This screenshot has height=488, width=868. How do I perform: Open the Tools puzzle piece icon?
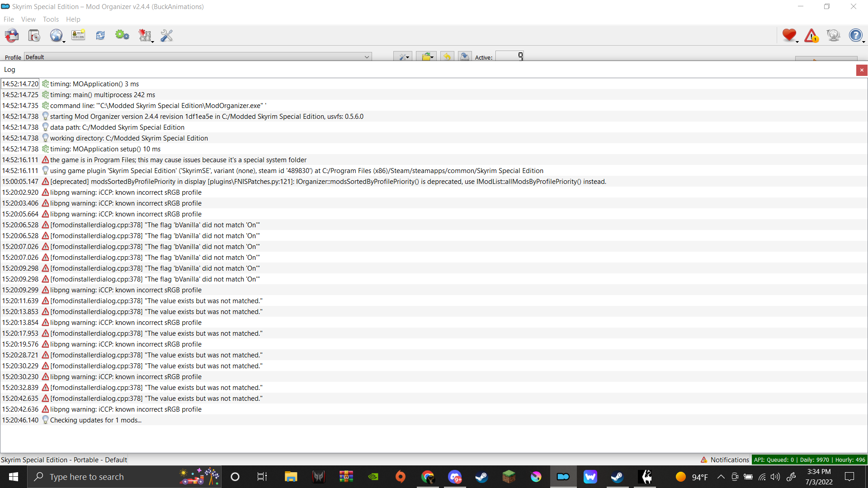point(145,35)
